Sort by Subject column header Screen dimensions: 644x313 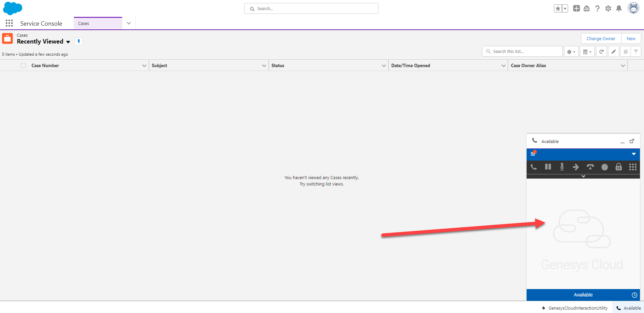[159, 65]
